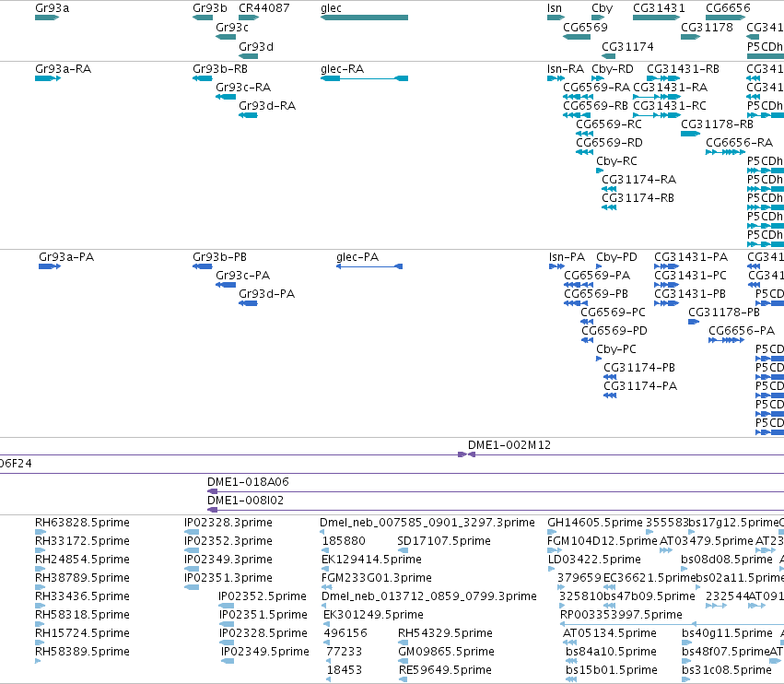784x684 pixels.
Task: Click BAC clone DME1-018A06
Action: [x=248, y=482]
